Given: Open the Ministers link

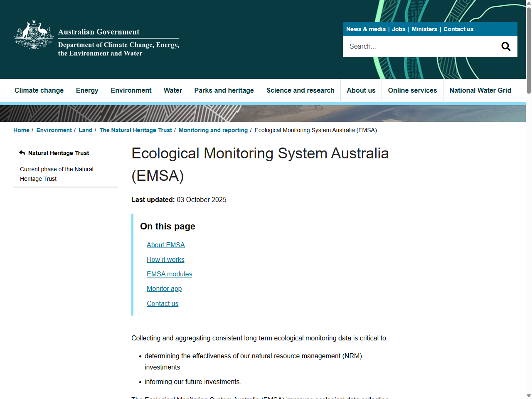Looking at the screenshot, I should (x=424, y=29).
